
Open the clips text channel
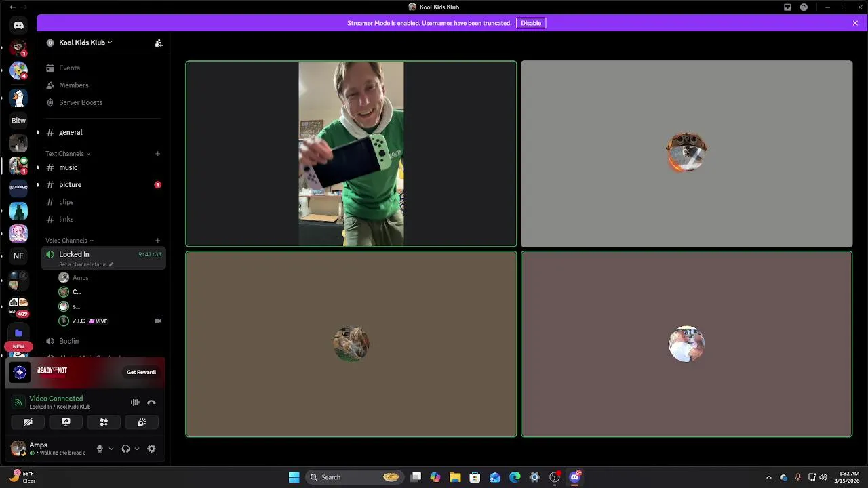click(x=103, y=202)
